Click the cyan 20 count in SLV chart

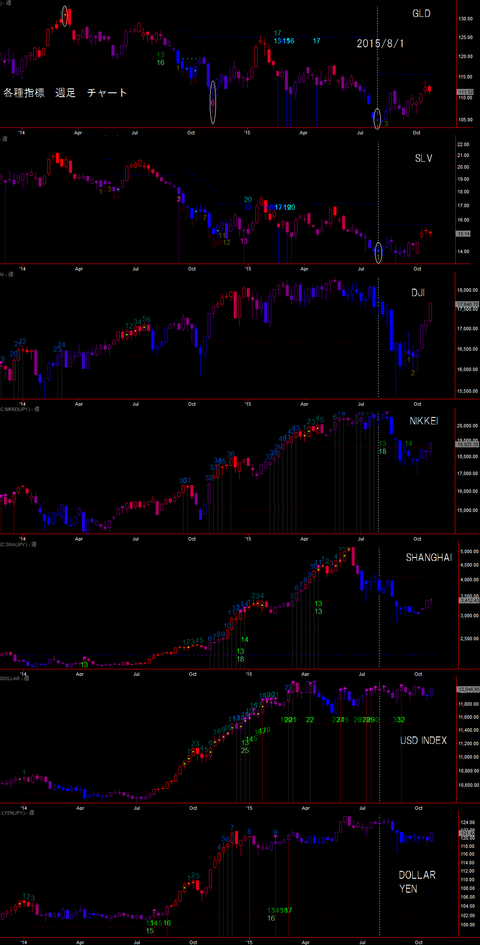247,199
